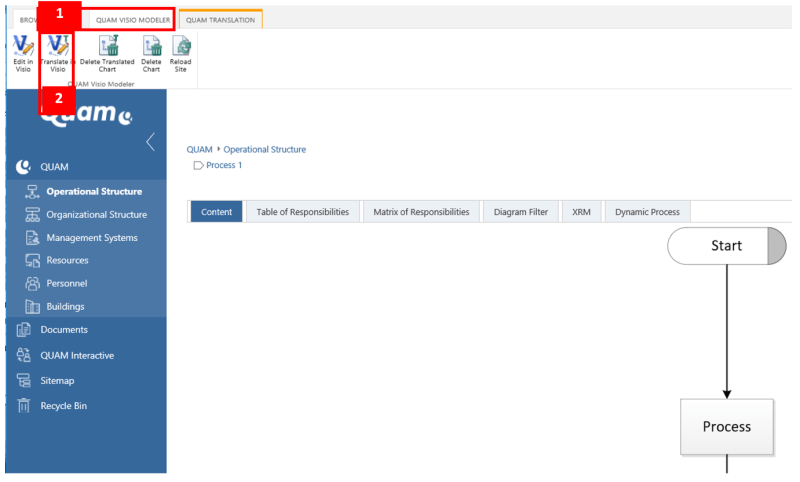Click the Edit in Visio icon
The height and width of the screenshot is (482, 800).
[23, 46]
